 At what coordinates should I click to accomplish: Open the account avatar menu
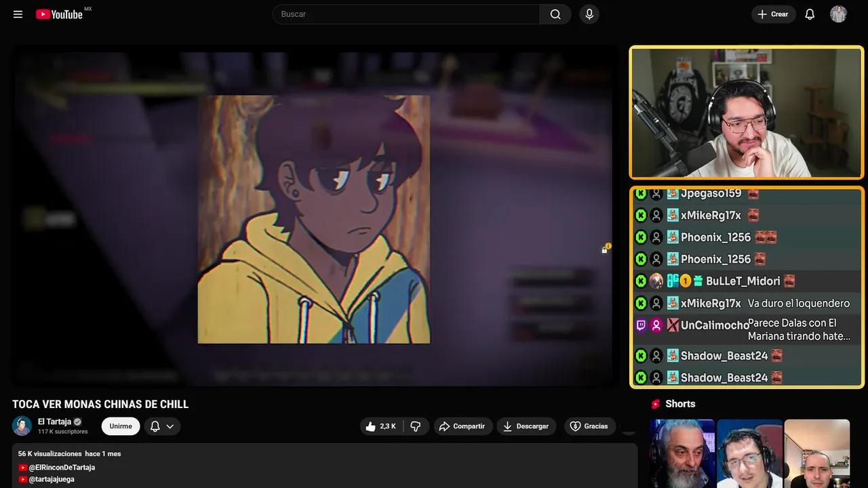838,14
